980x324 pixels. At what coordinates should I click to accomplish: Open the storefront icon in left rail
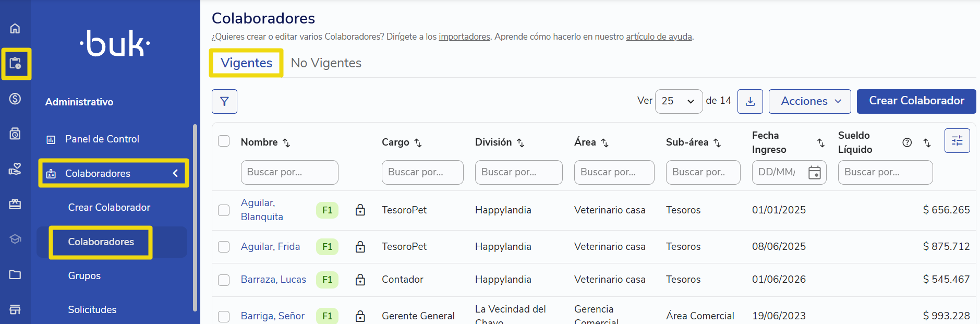15,309
